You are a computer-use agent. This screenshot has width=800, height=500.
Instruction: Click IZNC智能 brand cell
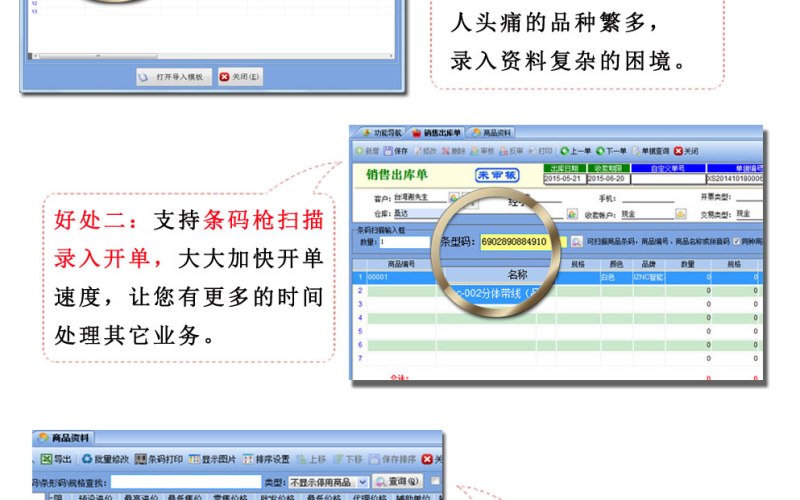[648, 278]
